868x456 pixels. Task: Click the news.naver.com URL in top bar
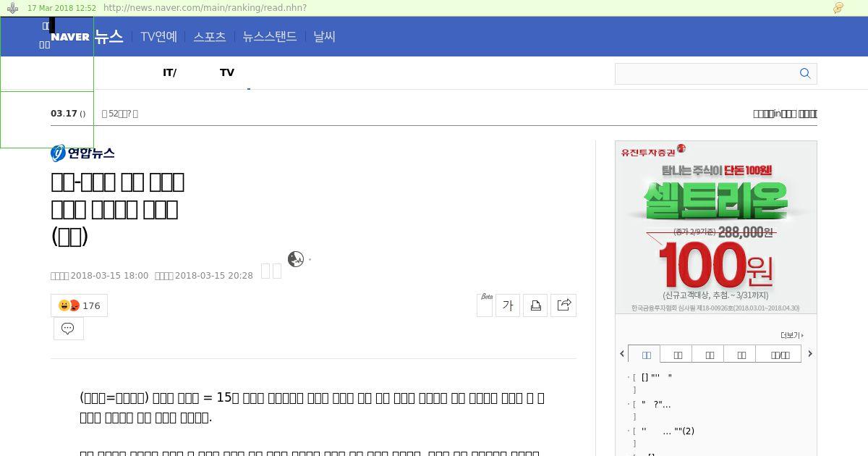point(205,8)
